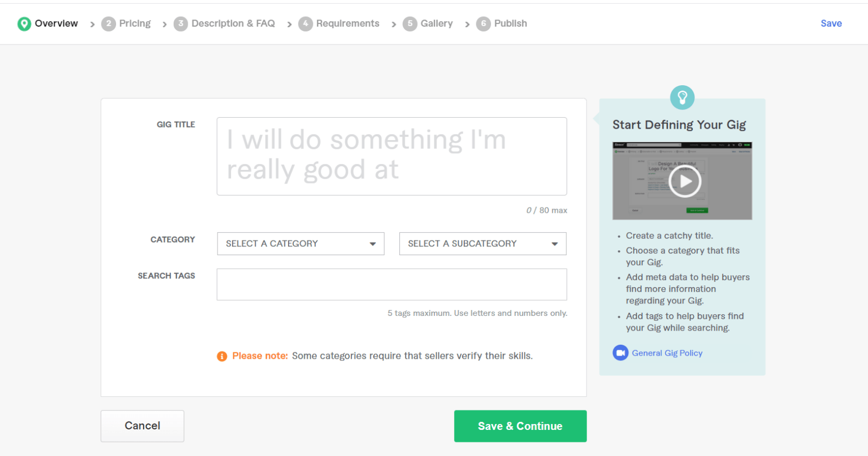This screenshot has height=456, width=868.
Task: Cancel gig creation
Action: 142,426
